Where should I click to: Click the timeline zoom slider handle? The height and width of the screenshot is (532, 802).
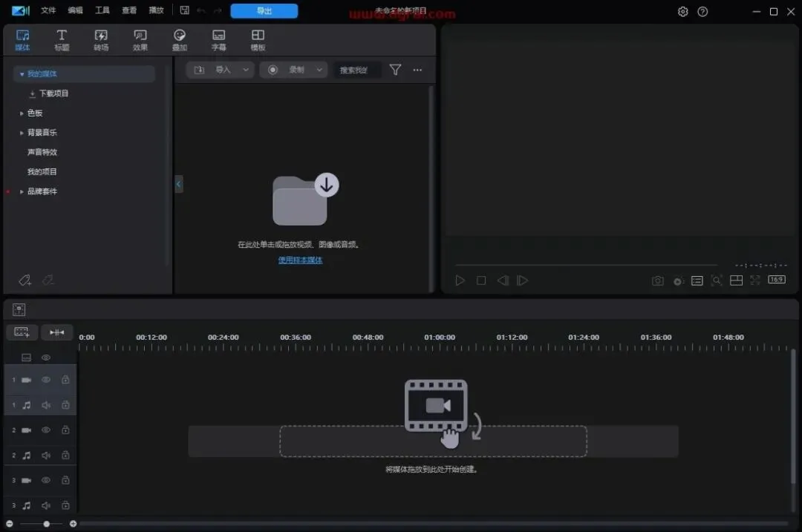[x=47, y=524]
